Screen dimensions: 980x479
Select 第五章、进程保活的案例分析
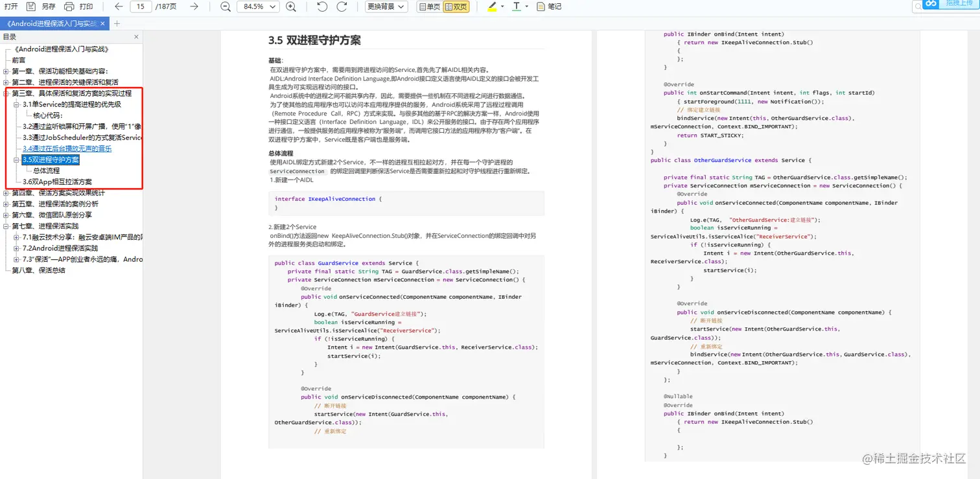coord(55,204)
